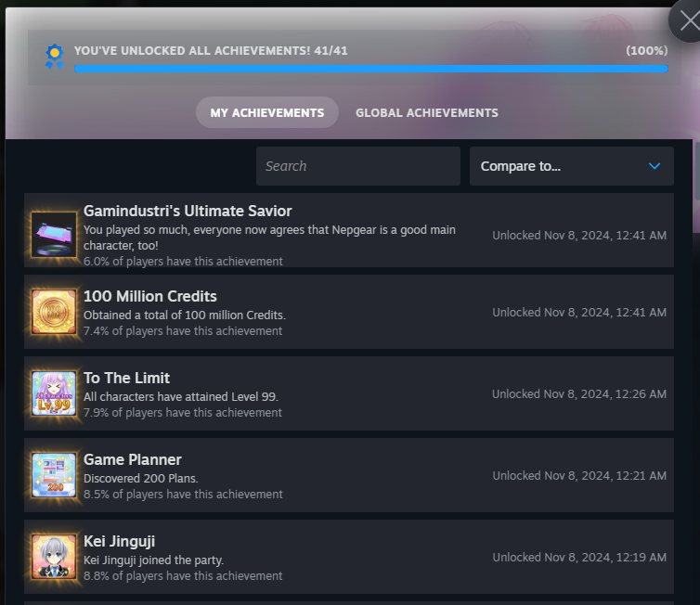Click the (100%) completion label
Image resolution: width=700 pixels, height=605 pixels.
646,50
